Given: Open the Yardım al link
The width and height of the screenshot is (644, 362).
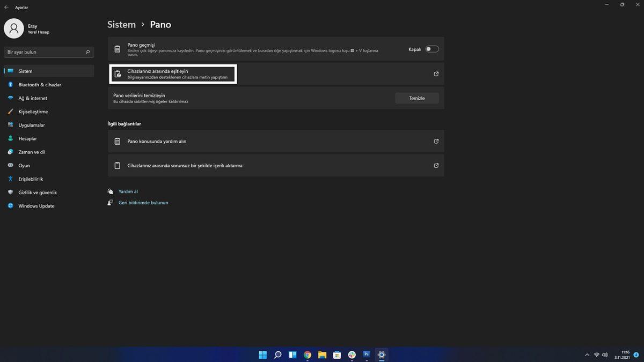Looking at the screenshot, I should click(x=128, y=191).
